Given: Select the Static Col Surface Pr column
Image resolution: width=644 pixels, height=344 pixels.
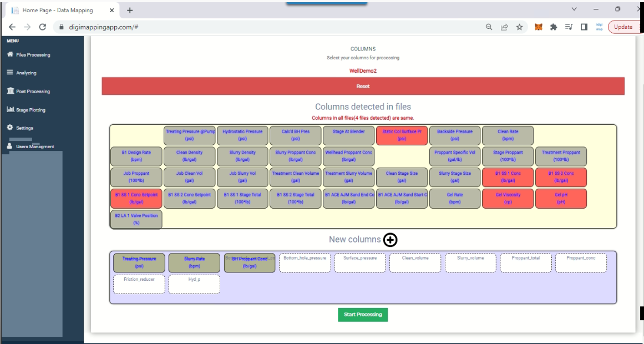Looking at the screenshot, I should tap(402, 135).
